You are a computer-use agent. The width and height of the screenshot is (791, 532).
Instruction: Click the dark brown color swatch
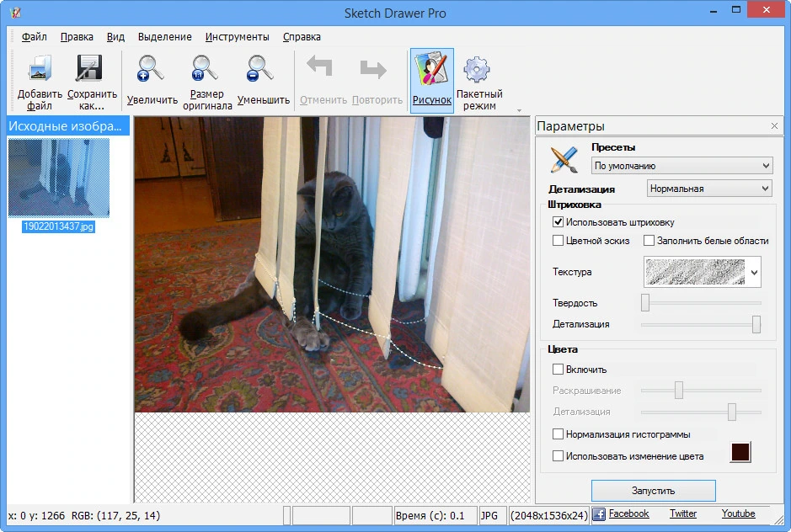[x=740, y=452]
